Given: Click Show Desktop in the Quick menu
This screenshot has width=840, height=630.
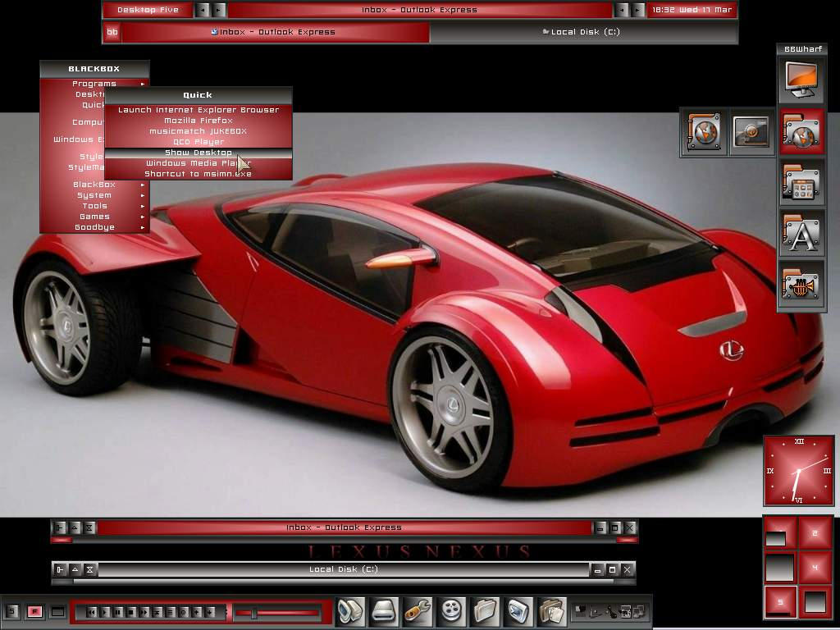Looking at the screenshot, I should 198,152.
